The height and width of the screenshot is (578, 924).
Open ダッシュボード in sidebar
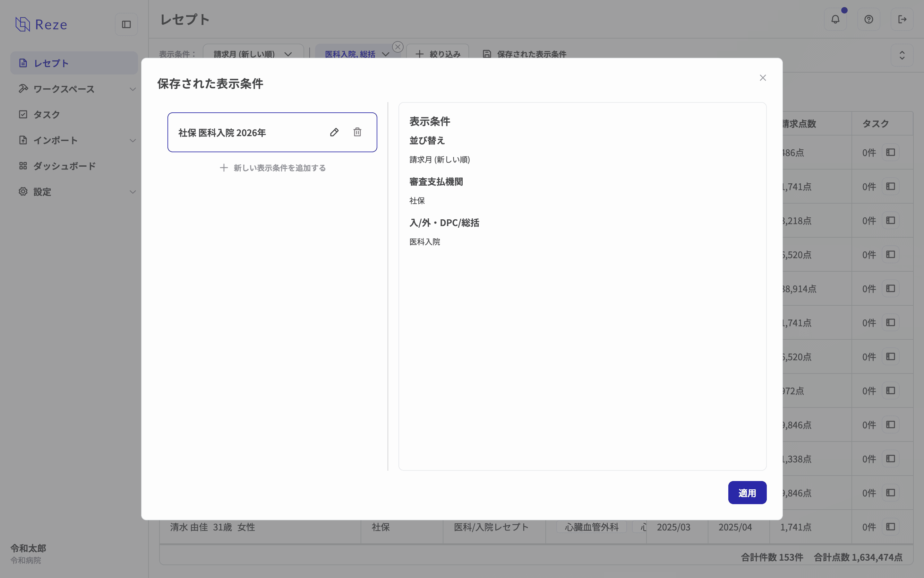click(x=74, y=166)
